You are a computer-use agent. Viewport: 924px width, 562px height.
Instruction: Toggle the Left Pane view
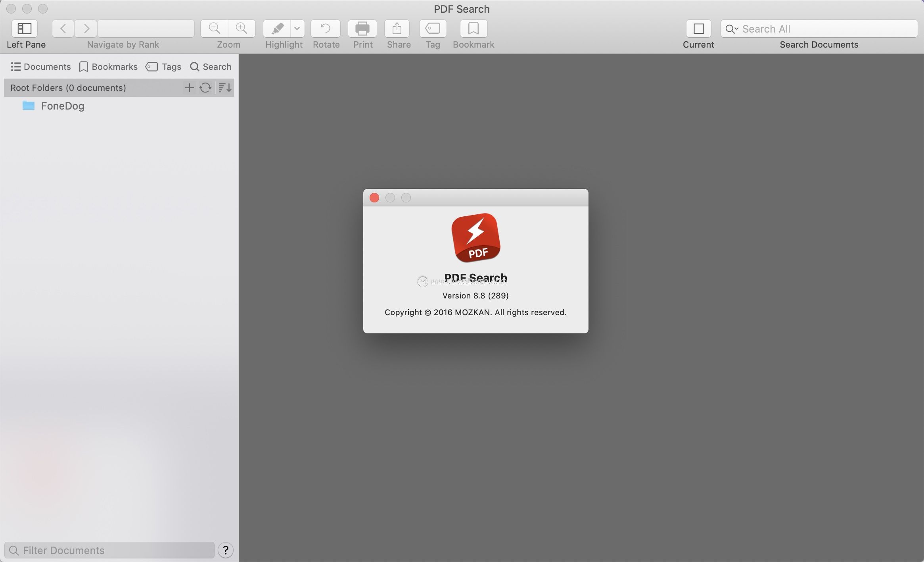click(23, 28)
